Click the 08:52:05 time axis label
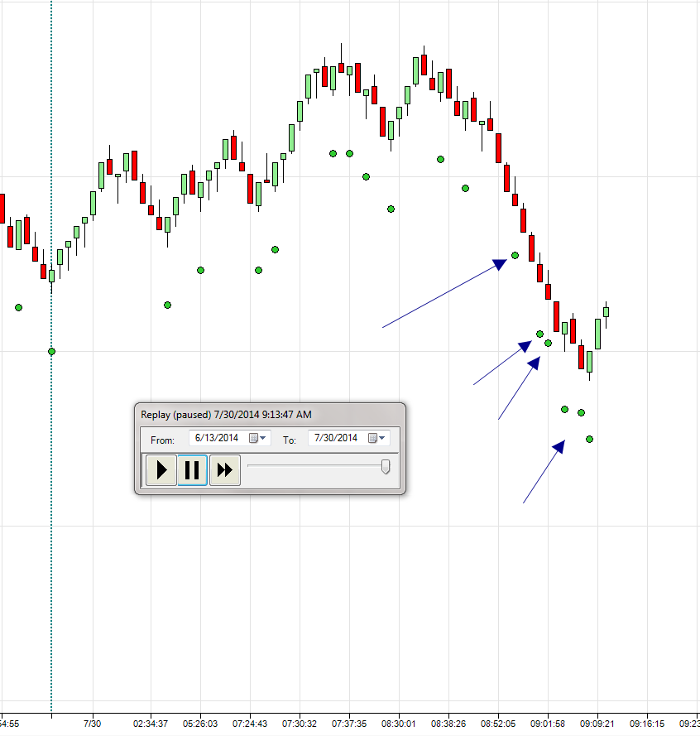The height and width of the screenshot is (736, 700). pos(498,724)
